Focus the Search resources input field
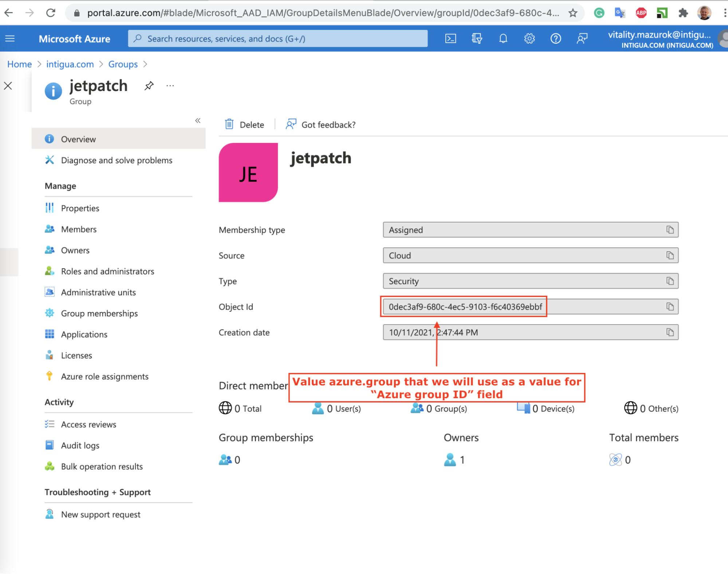 click(278, 39)
